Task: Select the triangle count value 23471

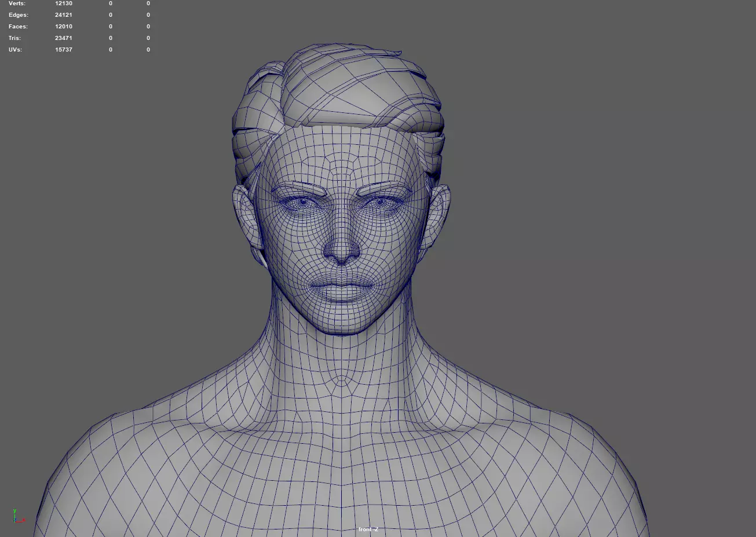Action: 64,38
